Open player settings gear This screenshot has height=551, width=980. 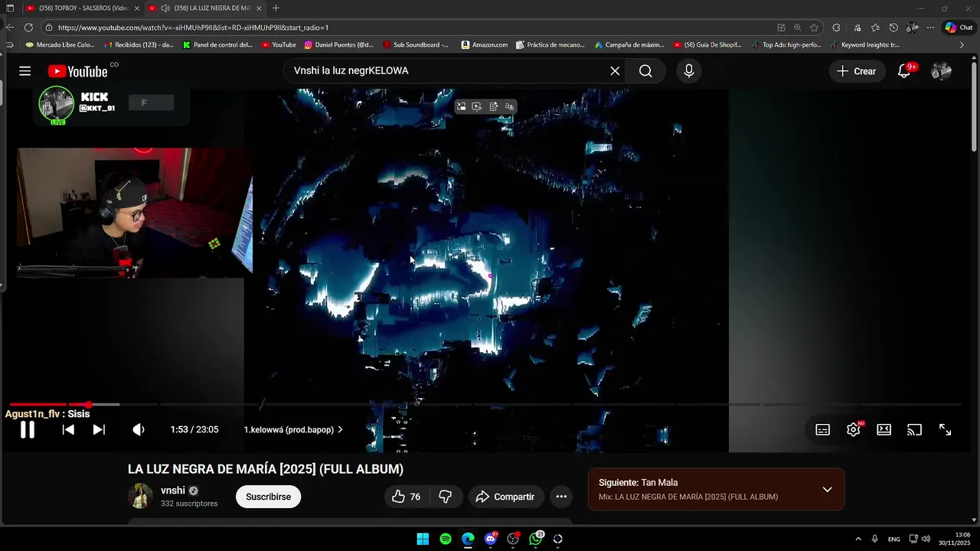pyautogui.click(x=854, y=429)
